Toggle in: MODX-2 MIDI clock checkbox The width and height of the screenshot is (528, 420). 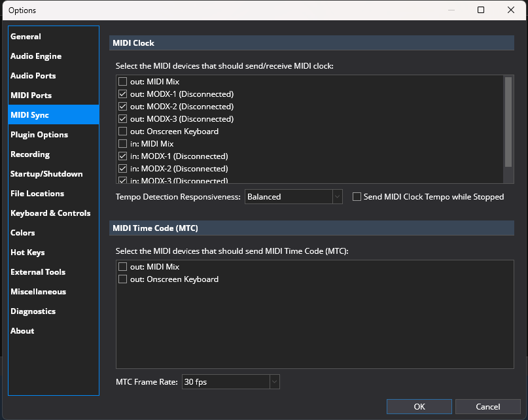coord(122,169)
